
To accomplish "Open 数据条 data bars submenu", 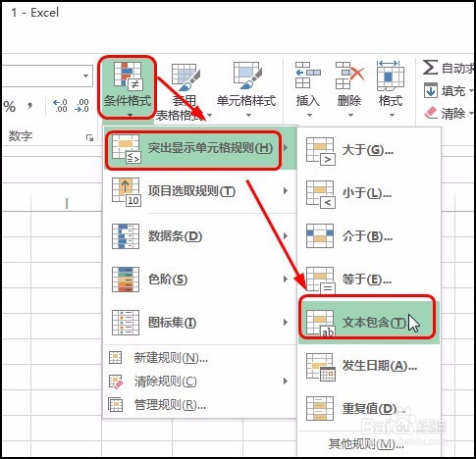I will click(x=200, y=236).
